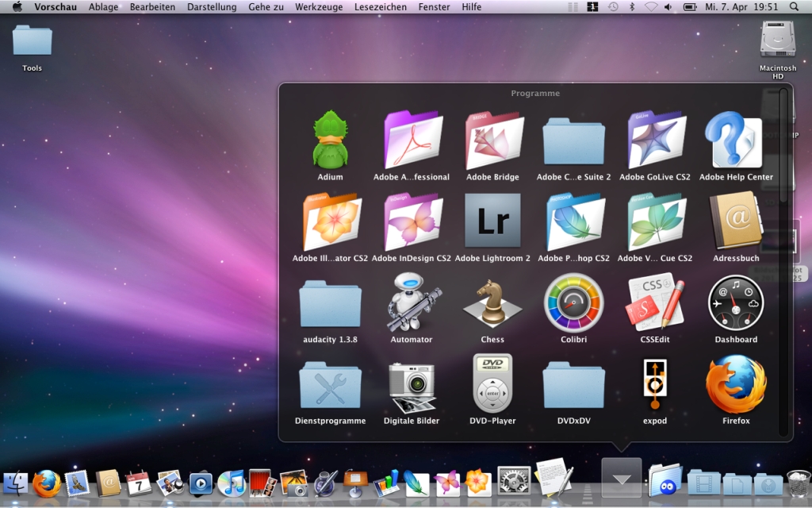The height and width of the screenshot is (508, 812).
Task: Open the volume control in the menu bar
Action: (x=668, y=6)
